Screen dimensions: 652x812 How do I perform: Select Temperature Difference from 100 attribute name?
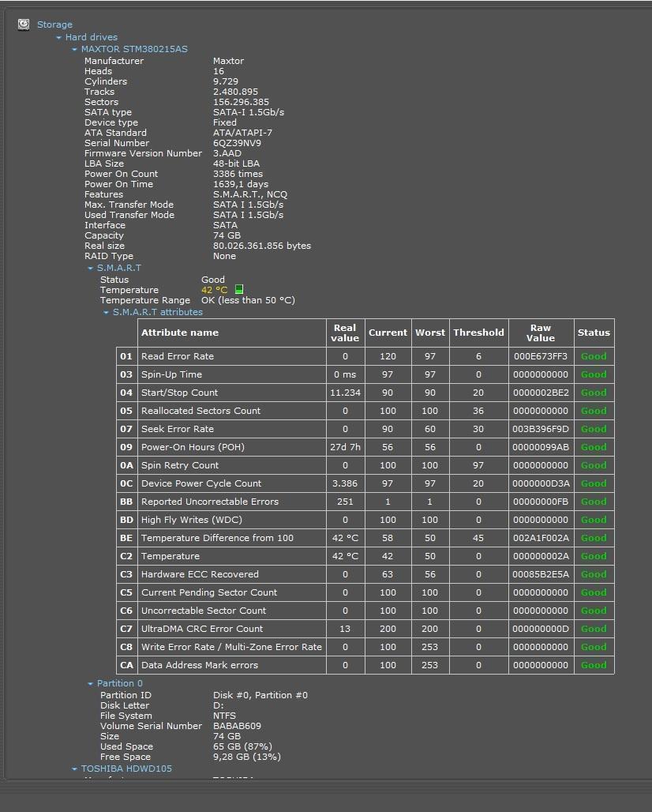point(217,538)
